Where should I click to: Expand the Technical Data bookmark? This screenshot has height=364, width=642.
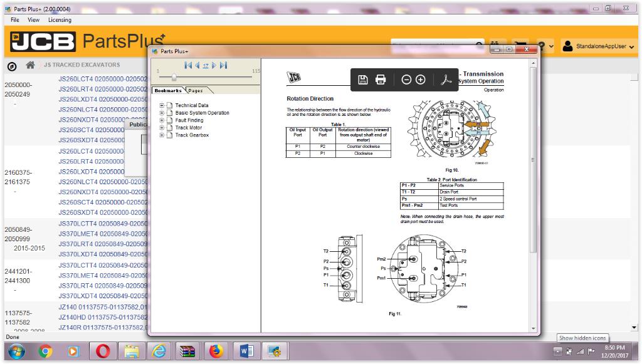[x=162, y=105]
